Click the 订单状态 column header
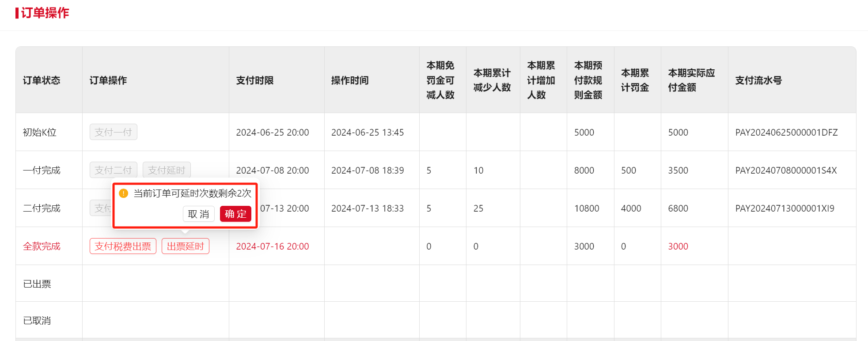This screenshot has height=341, width=868. click(x=42, y=80)
